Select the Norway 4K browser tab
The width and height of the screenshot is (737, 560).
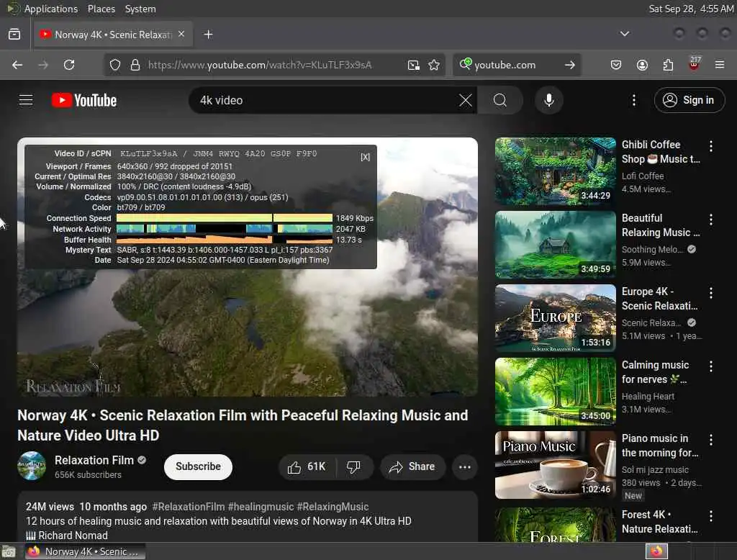(113, 35)
